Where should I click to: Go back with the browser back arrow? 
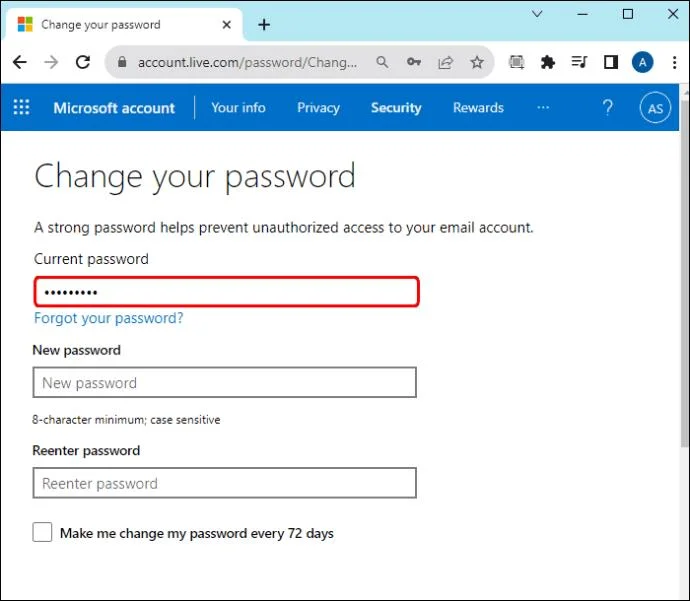[20, 62]
